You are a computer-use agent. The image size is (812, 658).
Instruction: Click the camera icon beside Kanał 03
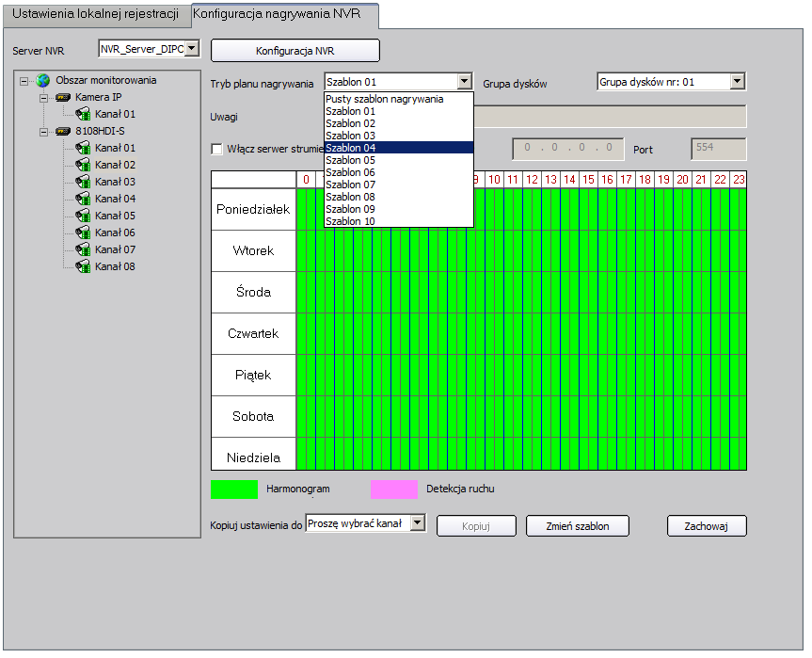coord(83,182)
